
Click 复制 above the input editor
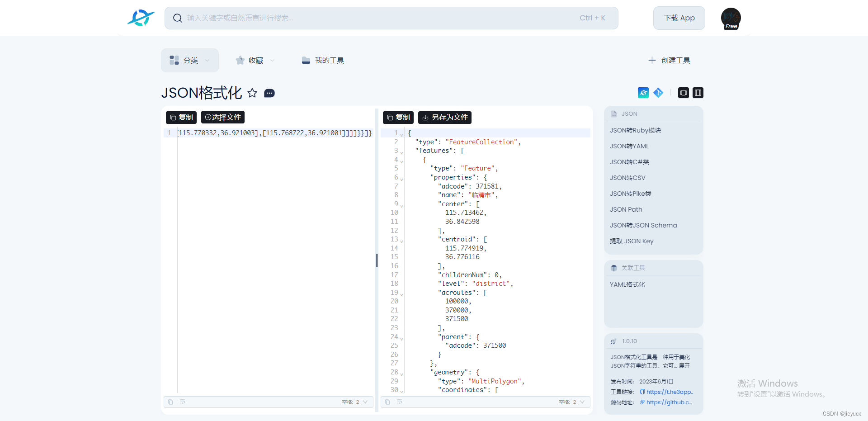[181, 117]
